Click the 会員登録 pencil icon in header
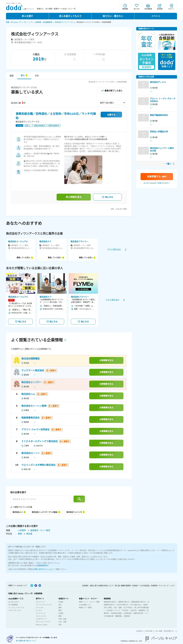Screen dimensions: 183x644 (x=159, y=7)
